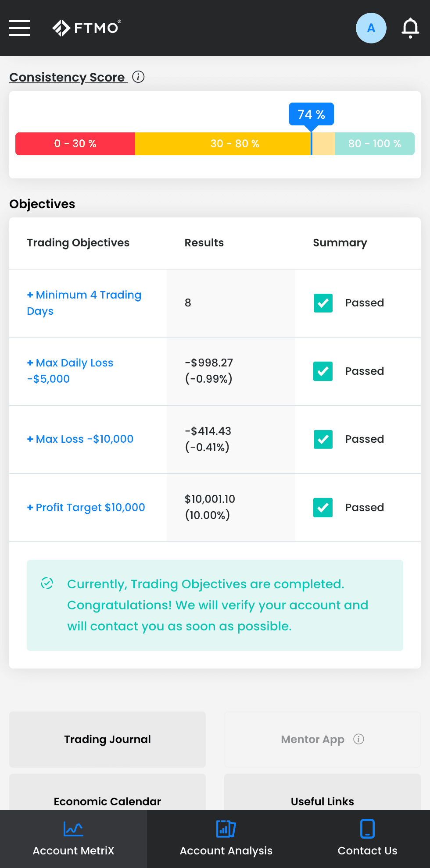The height and width of the screenshot is (868, 430).
Task: Expand Profit Target $10,000 objective
Action: click(x=86, y=507)
